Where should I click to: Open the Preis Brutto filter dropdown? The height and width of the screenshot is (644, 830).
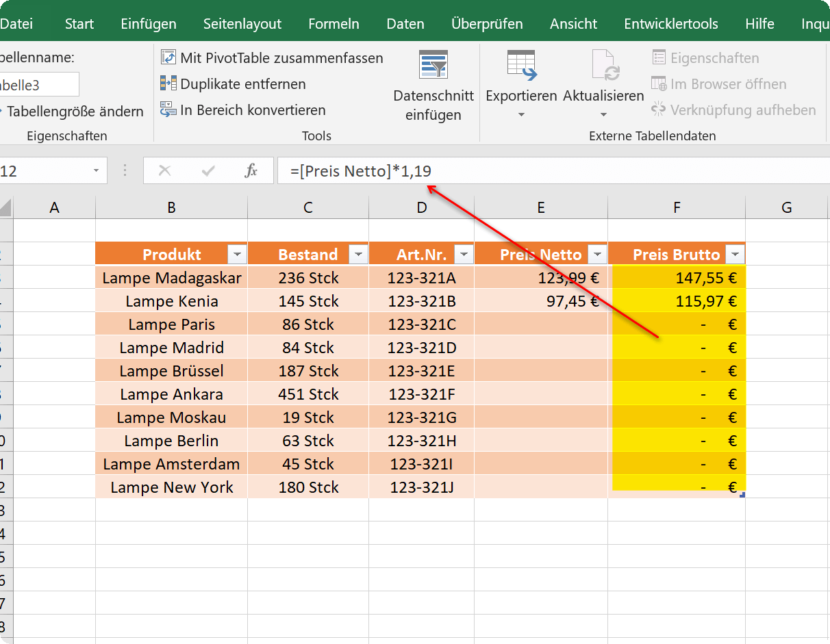pyautogui.click(x=735, y=255)
